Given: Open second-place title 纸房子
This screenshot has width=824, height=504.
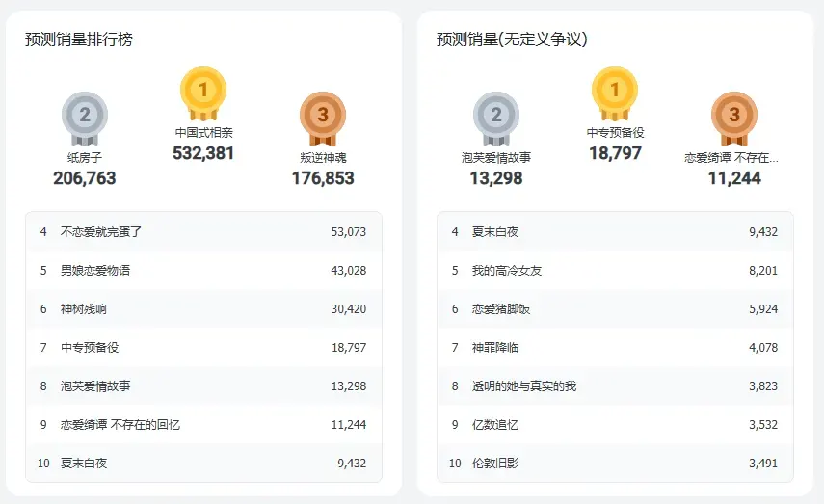Looking at the screenshot, I should (x=85, y=158).
